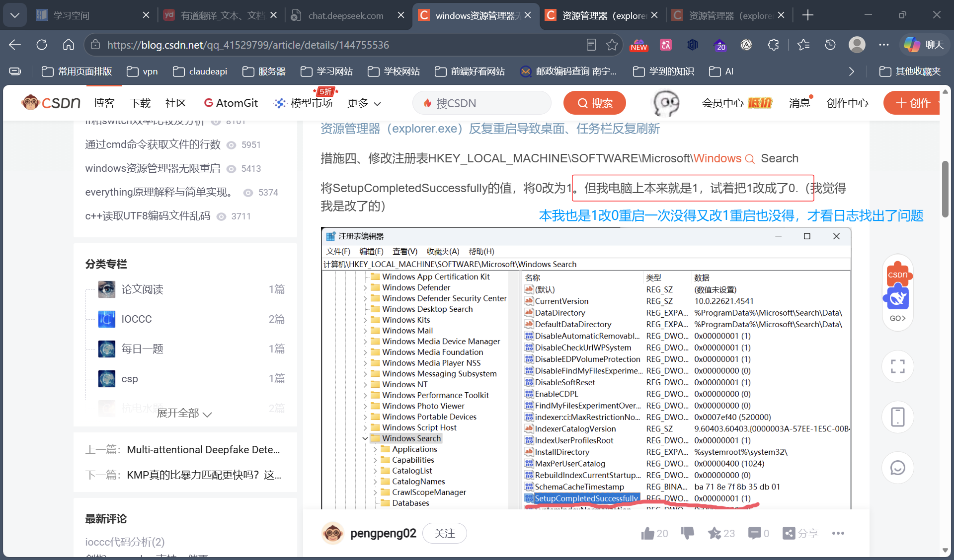This screenshot has width=954, height=560.
Task: Show more bookmarks with the chevron
Action: click(852, 71)
